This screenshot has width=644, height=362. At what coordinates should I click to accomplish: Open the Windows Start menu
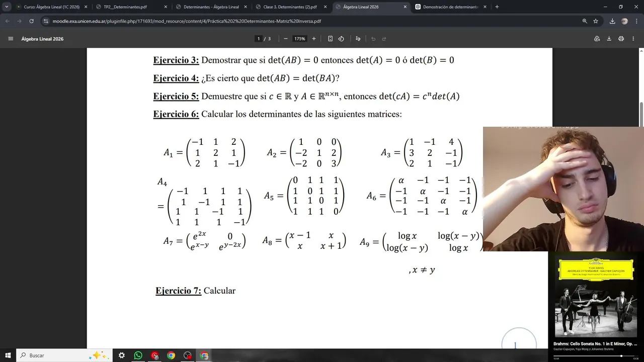[x=8, y=355]
